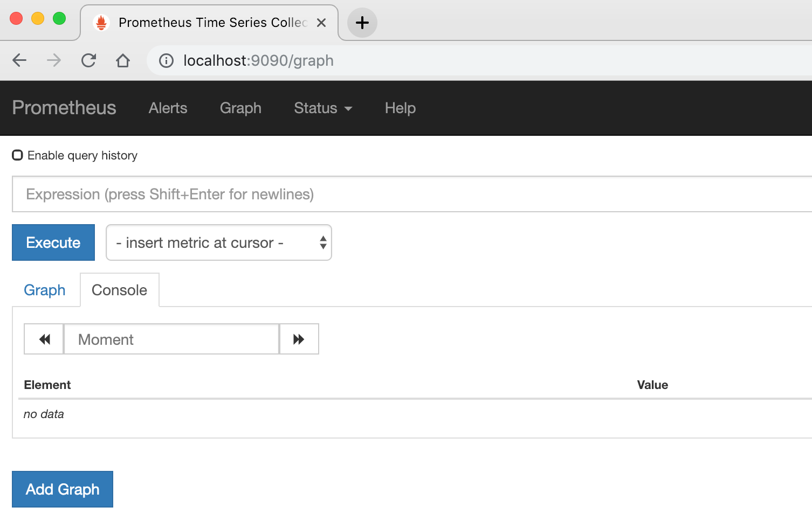
Task: Click the Add Graph button
Action: tap(63, 489)
